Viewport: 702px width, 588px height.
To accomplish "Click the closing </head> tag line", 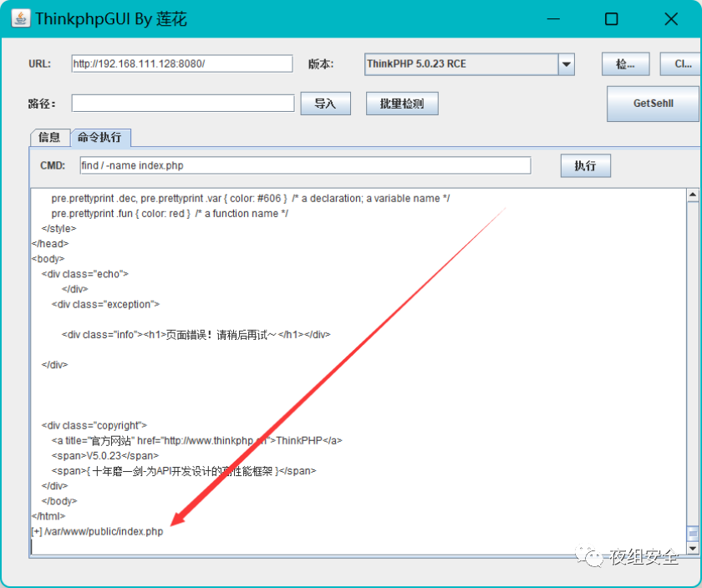I will coord(50,243).
